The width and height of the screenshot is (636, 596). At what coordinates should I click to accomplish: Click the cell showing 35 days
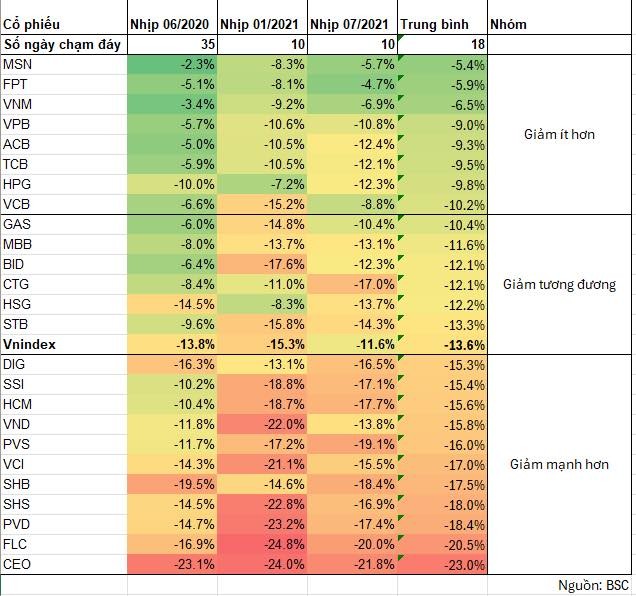coord(172,43)
